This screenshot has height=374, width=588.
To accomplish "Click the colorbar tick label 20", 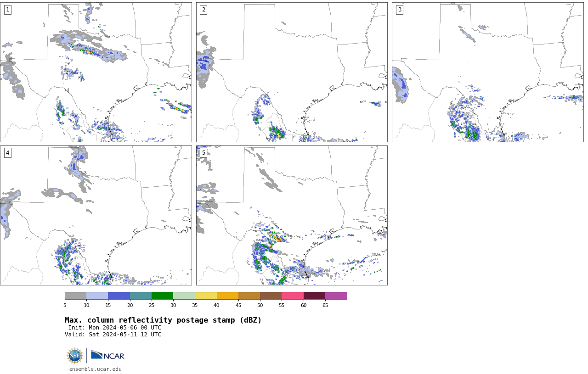I will coord(130,305).
